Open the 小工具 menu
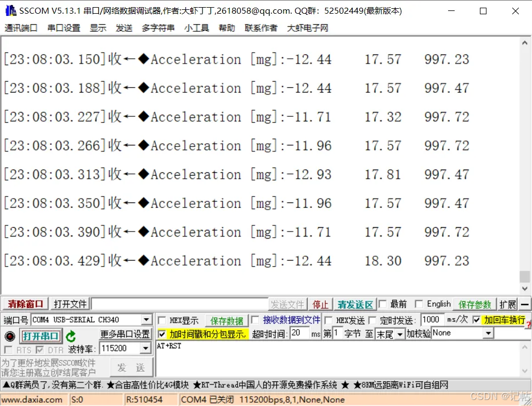Viewport: 532px width, 406px height. [x=196, y=28]
